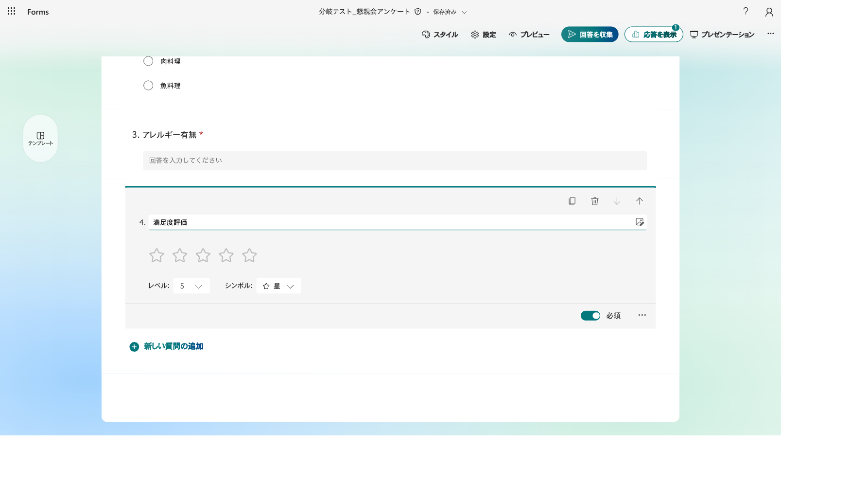Click the アレルギー有無 answer text field
Image resolution: width=868 pixels, height=484 pixels.
tap(395, 161)
